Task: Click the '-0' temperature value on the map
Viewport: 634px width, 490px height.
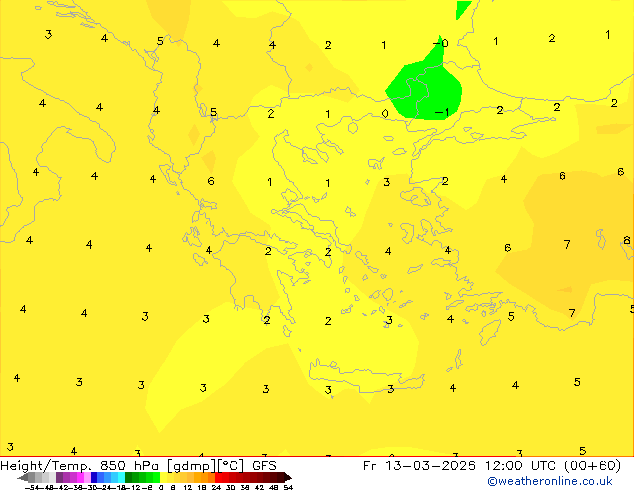Action: [441, 43]
